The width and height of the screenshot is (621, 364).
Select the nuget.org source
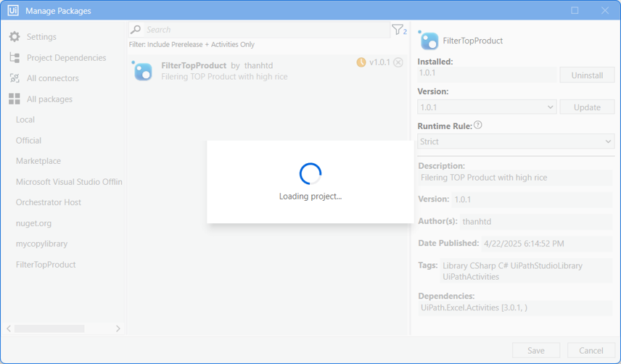point(33,223)
